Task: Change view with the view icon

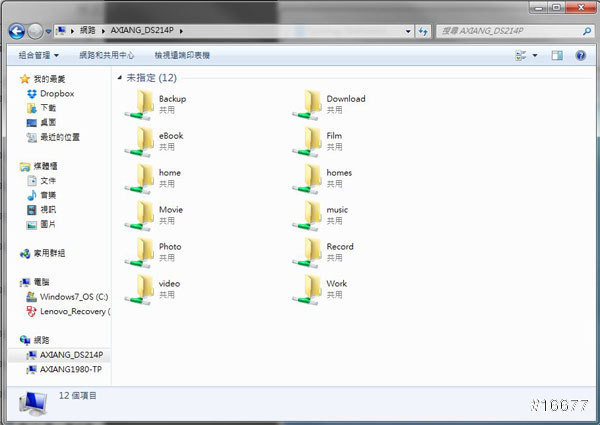Action: click(x=521, y=55)
